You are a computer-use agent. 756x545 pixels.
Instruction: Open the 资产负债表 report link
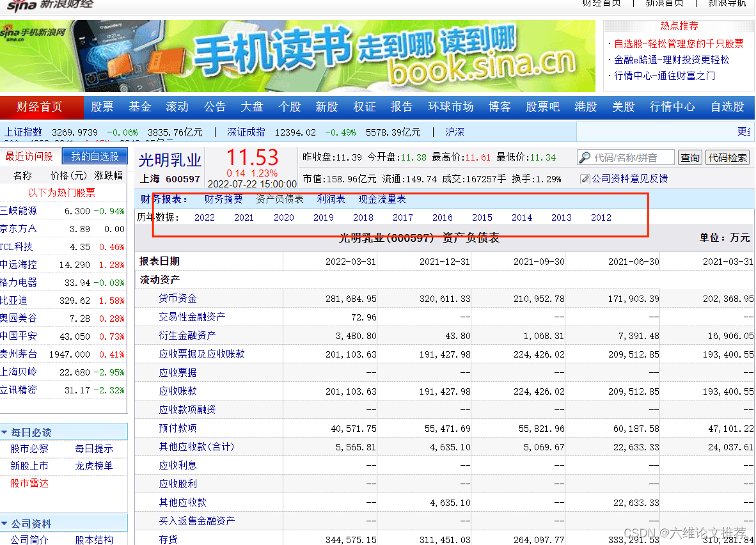280,199
